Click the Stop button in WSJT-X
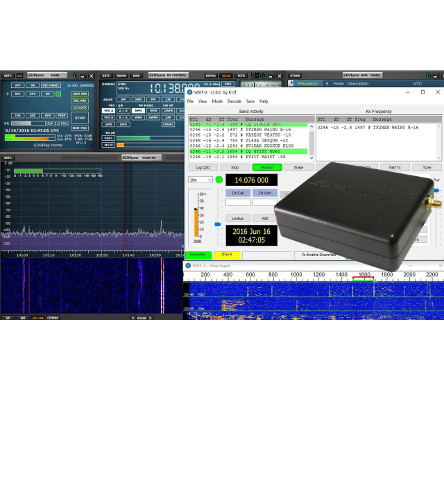The width and height of the screenshot is (444, 486). pos(235,167)
